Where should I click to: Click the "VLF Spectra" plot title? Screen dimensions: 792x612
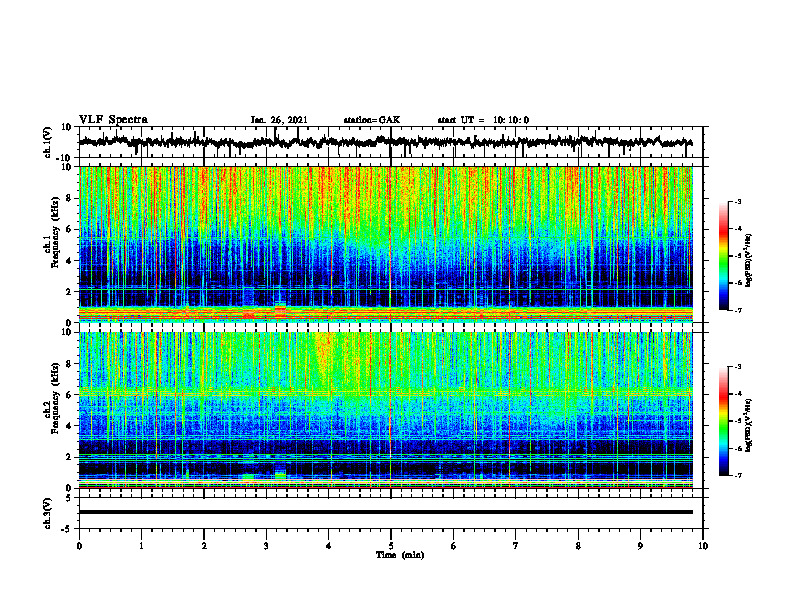pyautogui.click(x=113, y=120)
